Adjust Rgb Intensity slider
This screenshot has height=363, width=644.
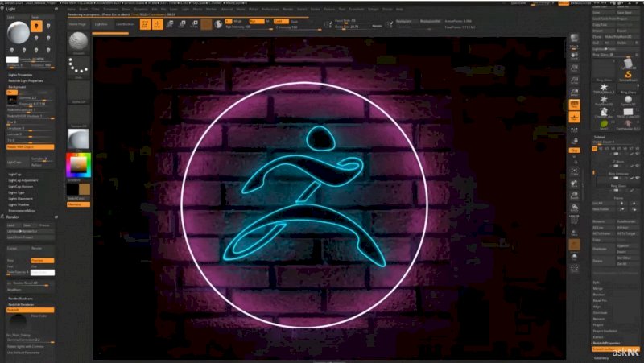pyautogui.click(x=250, y=27)
